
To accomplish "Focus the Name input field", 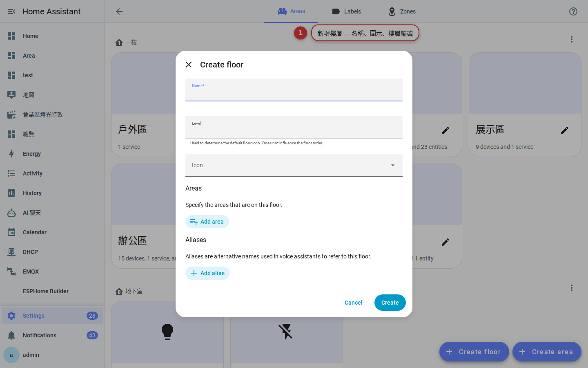I will [x=294, y=90].
